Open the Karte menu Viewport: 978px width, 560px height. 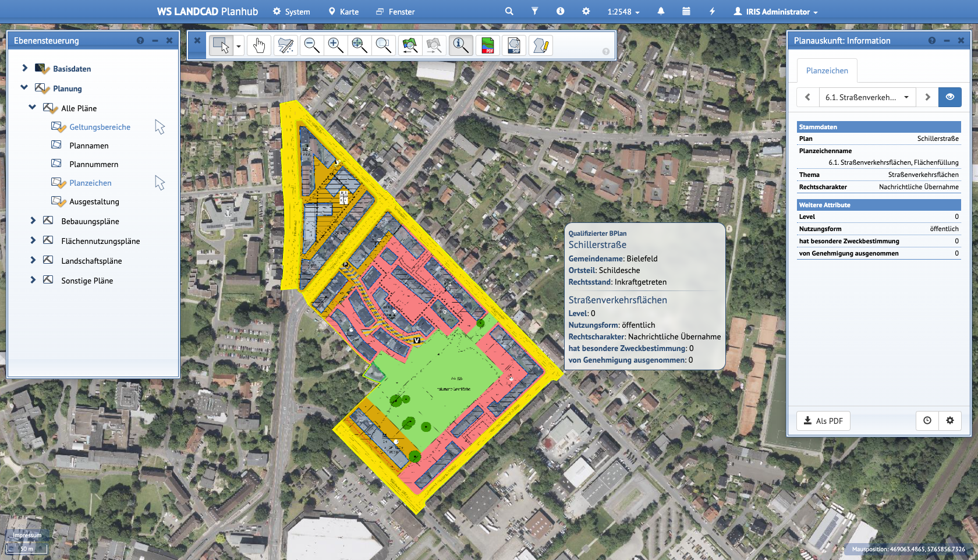(343, 12)
